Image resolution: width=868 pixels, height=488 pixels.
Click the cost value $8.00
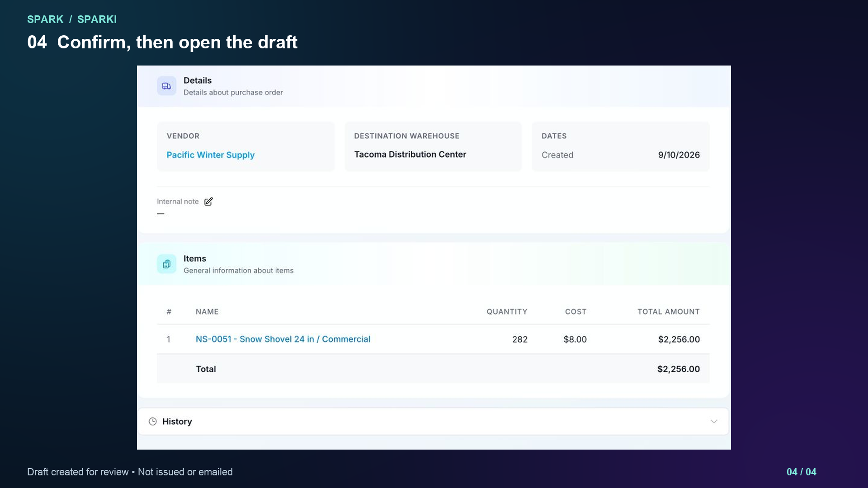(575, 339)
